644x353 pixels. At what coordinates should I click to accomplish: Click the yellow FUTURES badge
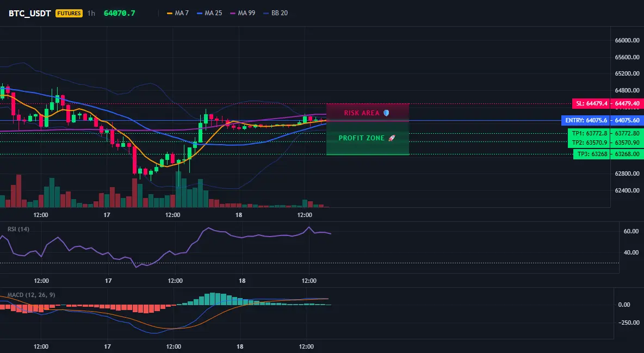click(x=69, y=13)
